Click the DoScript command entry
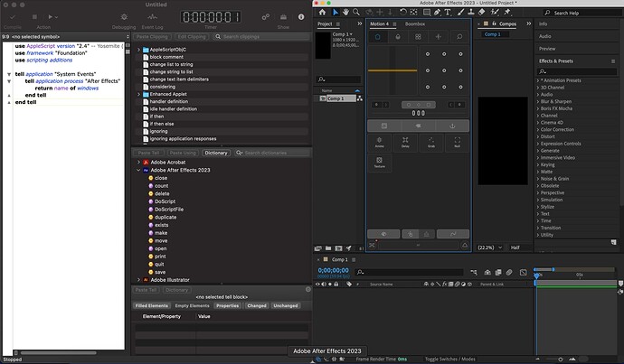This screenshot has width=624, height=364. tap(165, 201)
